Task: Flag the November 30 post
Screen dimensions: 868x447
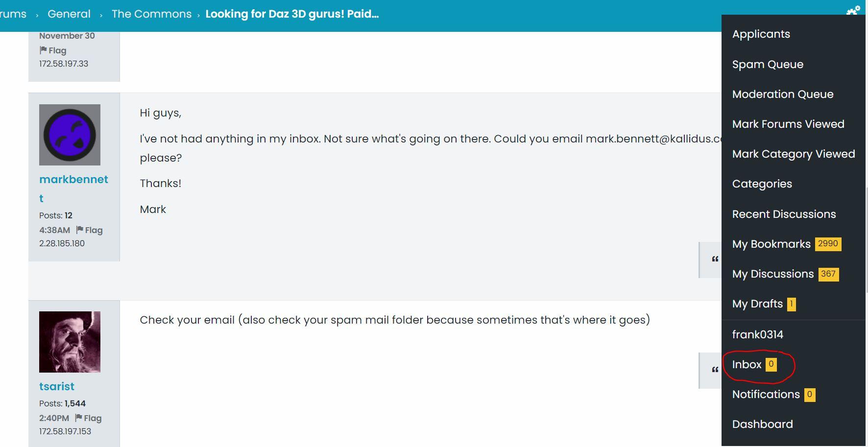Action: tap(53, 50)
